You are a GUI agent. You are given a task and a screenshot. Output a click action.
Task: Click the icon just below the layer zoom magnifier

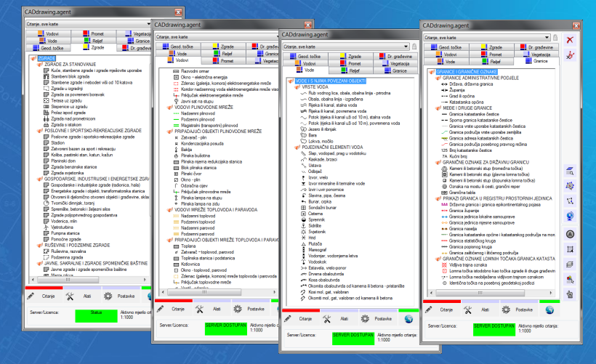point(570,186)
